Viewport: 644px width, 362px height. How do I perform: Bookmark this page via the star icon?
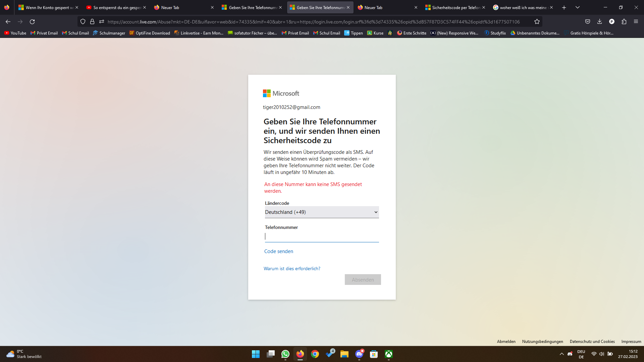click(x=537, y=21)
